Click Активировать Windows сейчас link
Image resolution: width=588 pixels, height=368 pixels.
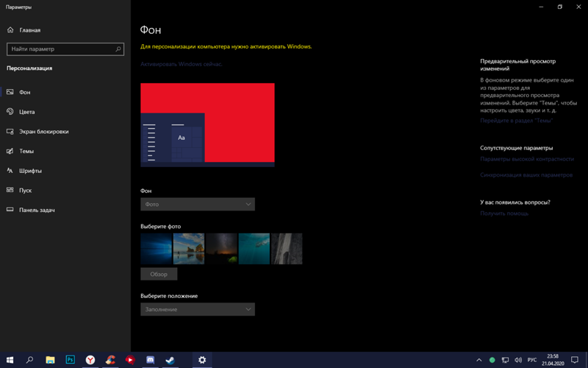pyautogui.click(x=181, y=64)
